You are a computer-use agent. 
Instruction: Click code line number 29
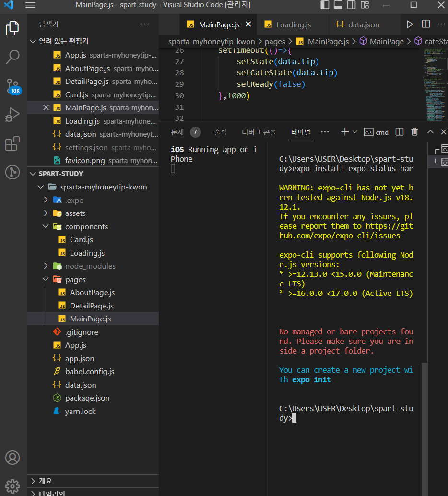(x=179, y=84)
